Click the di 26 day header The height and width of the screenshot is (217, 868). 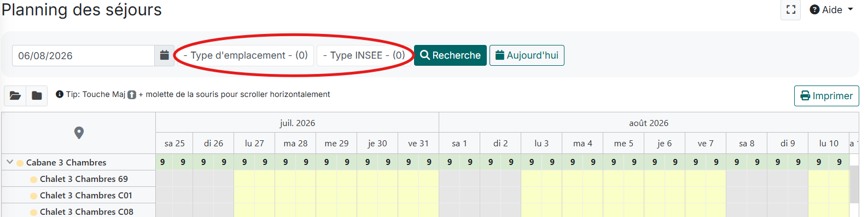[x=213, y=144]
